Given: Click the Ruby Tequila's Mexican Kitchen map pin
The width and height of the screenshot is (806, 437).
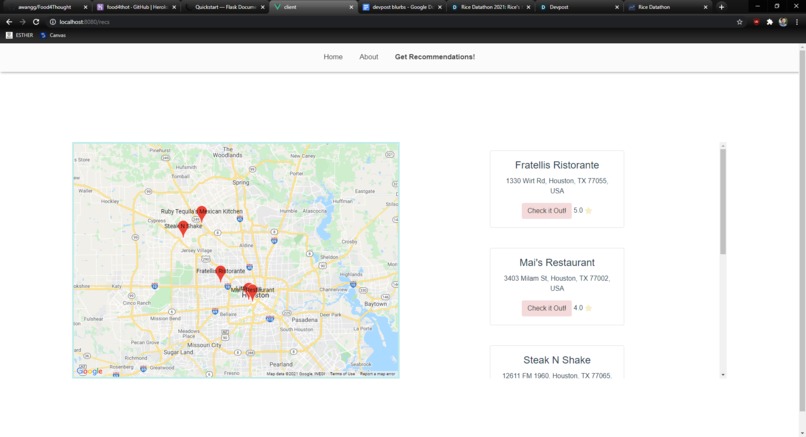Looking at the screenshot, I should [202, 213].
